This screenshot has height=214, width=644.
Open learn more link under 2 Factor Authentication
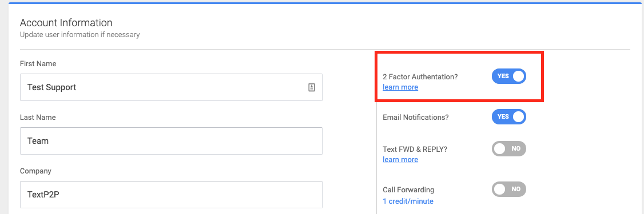pyautogui.click(x=400, y=87)
